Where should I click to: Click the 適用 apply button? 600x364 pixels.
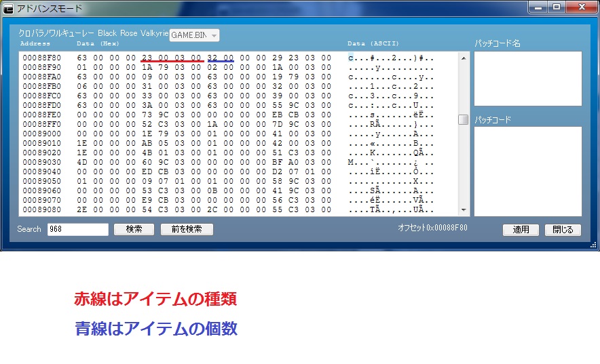[521, 230]
